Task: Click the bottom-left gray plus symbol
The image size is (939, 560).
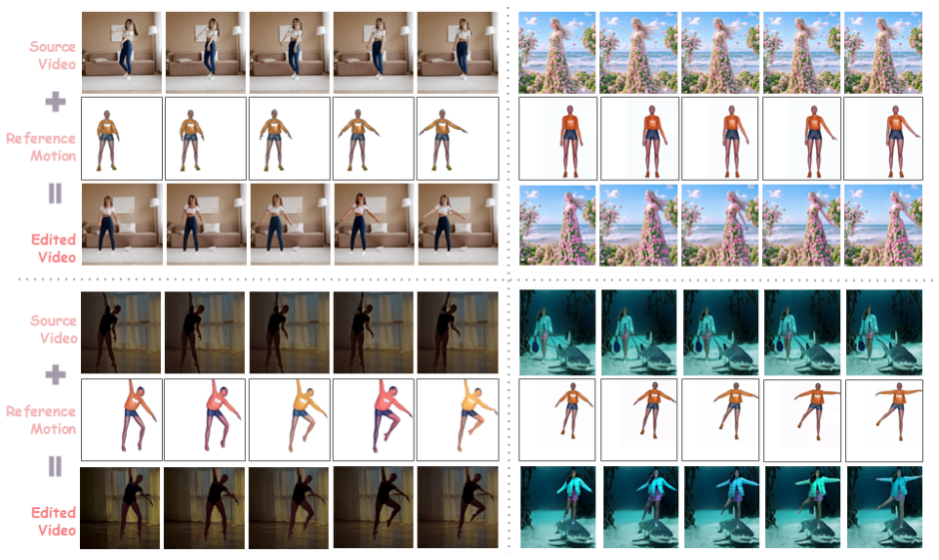Action: click(x=56, y=374)
